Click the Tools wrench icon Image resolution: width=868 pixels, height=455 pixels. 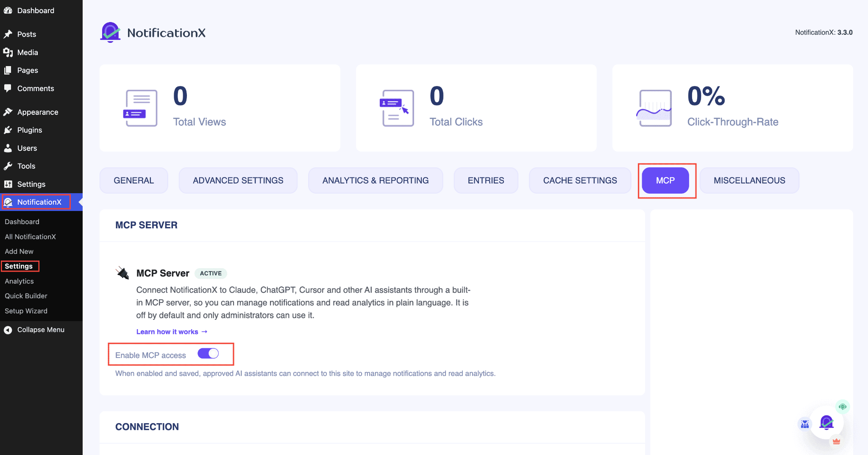(8, 166)
